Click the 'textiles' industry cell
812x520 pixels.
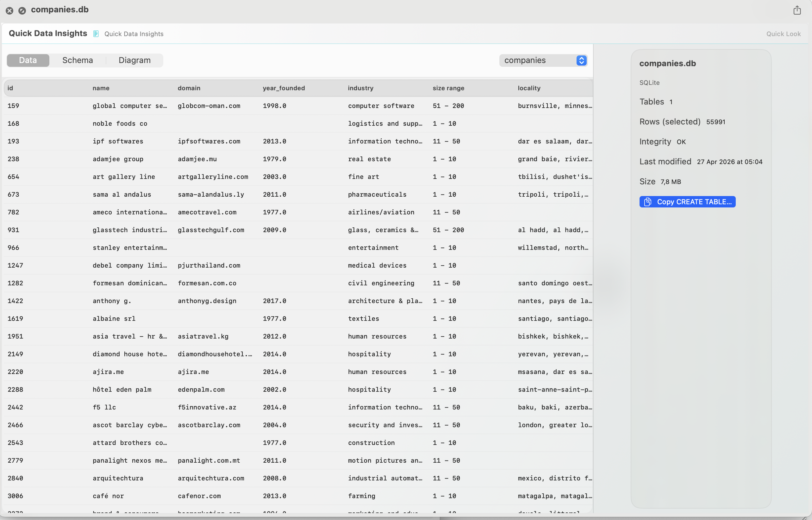[363, 319]
